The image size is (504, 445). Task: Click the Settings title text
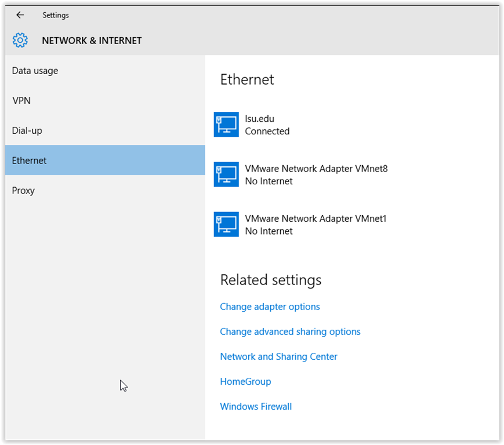(56, 15)
